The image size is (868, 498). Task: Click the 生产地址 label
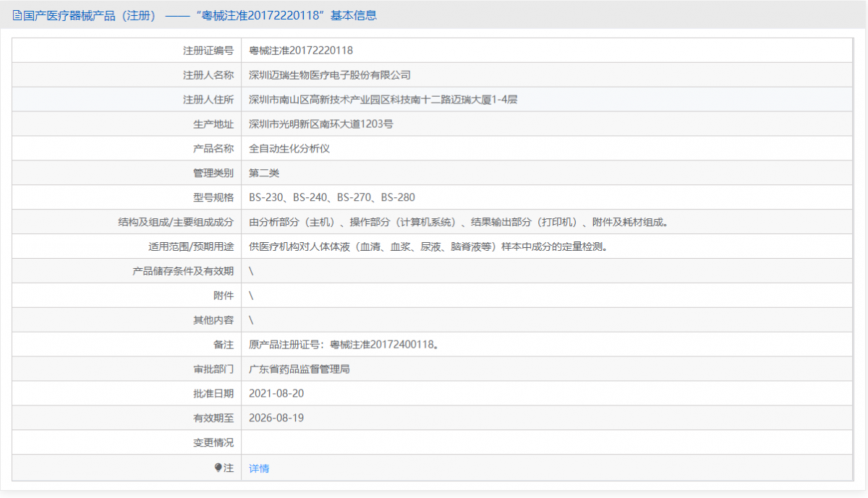click(213, 124)
